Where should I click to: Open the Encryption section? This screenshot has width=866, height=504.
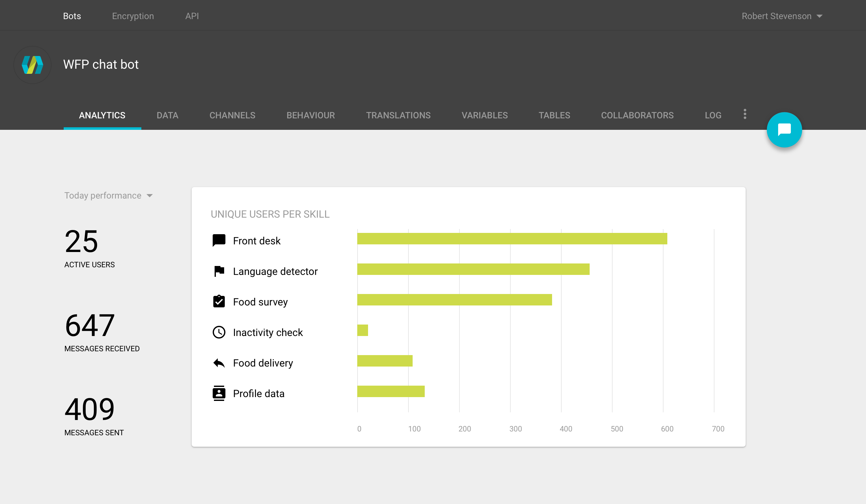[x=133, y=16]
